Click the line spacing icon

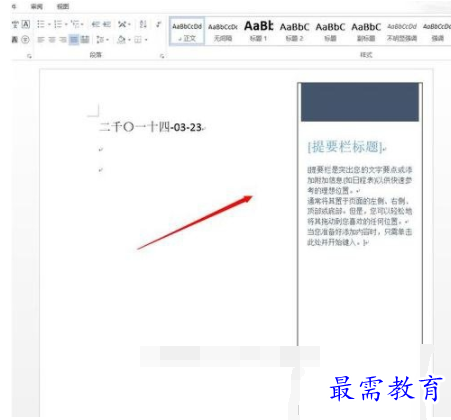pyautogui.click(x=100, y=40)
